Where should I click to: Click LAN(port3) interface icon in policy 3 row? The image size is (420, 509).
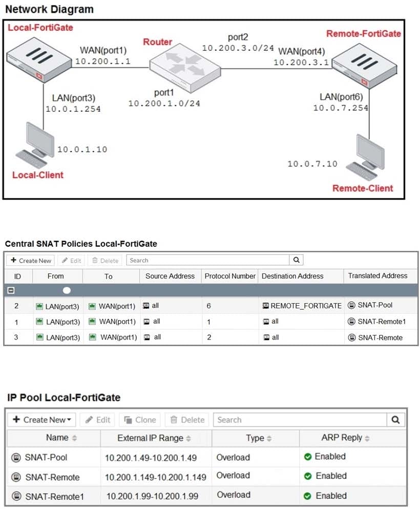coord(39,337)
